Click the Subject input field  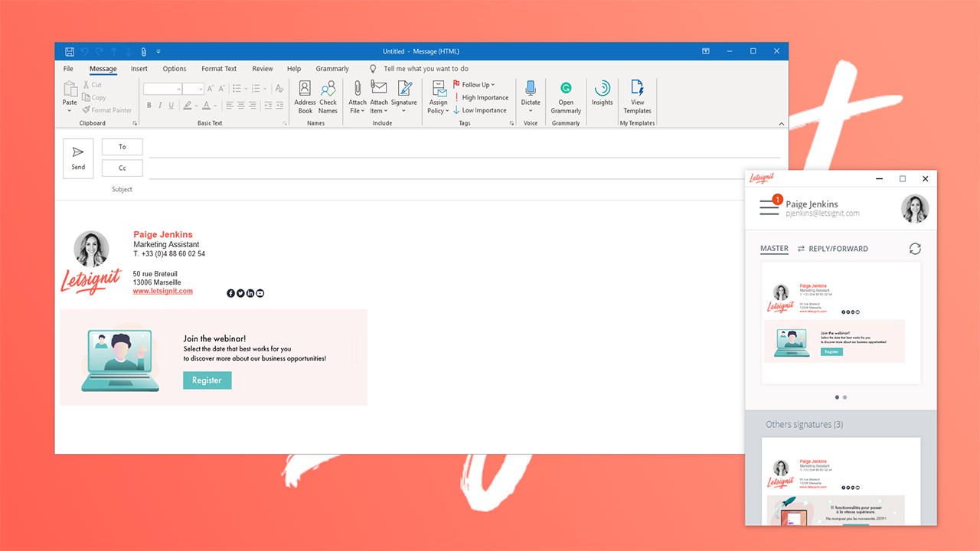click(x=464, y=189)
